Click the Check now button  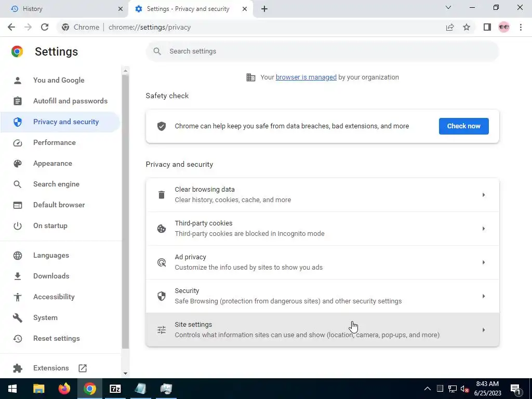click(463, 126)
